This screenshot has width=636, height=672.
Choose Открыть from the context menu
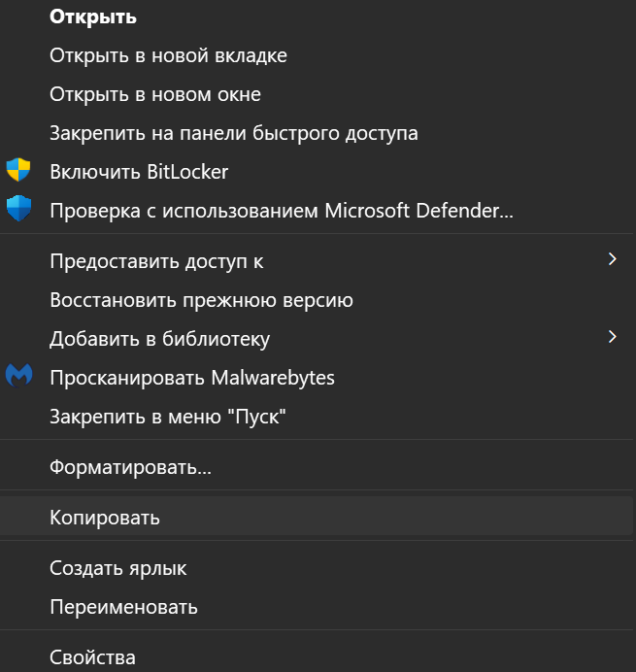click(92, 17)
